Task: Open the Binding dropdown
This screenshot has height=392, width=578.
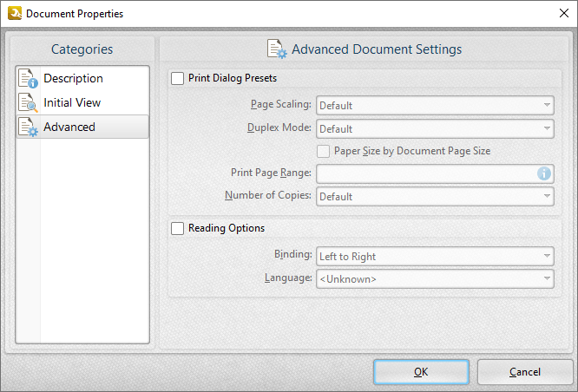Action: (x=435, y=256)
